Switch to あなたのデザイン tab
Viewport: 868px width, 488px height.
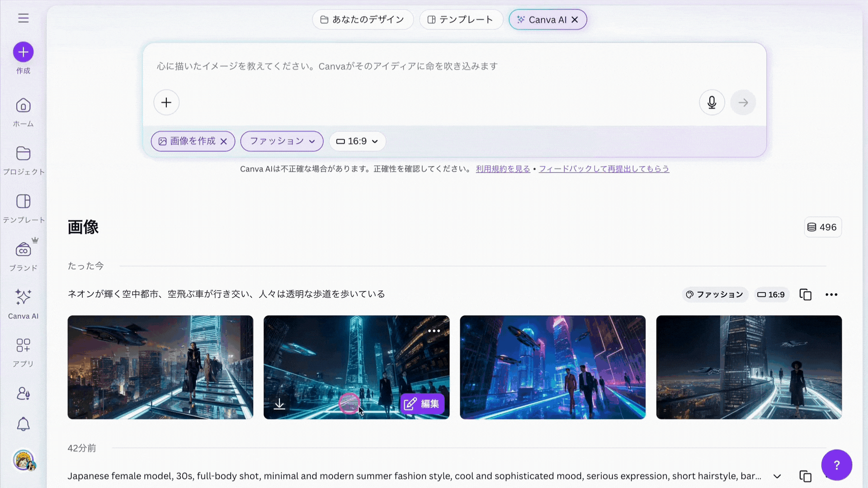[362, 20]
